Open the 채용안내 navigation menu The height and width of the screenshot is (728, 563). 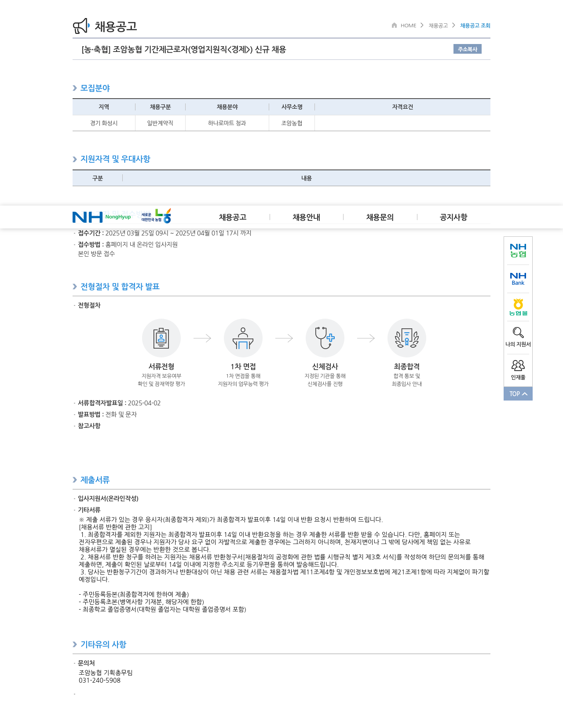pyautogui.click(x=307, y=217)
